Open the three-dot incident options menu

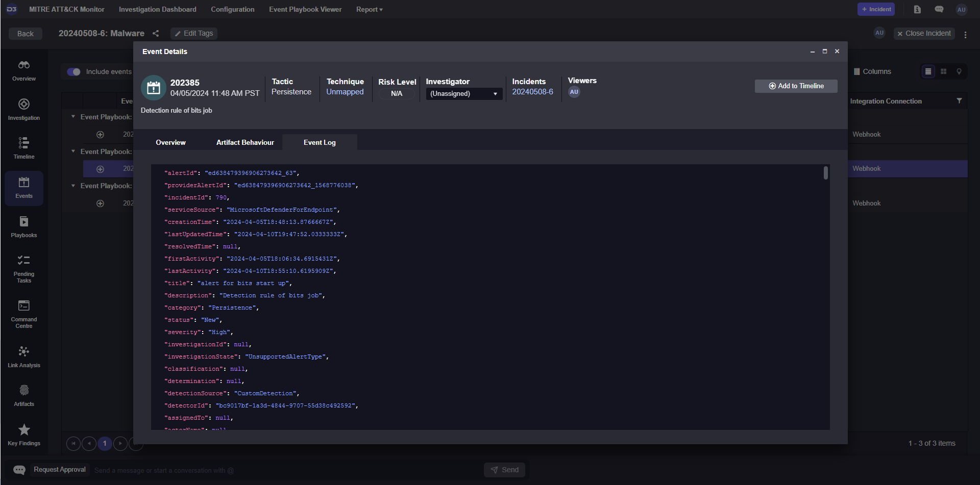pyautogui.click(x=965, y=35)
